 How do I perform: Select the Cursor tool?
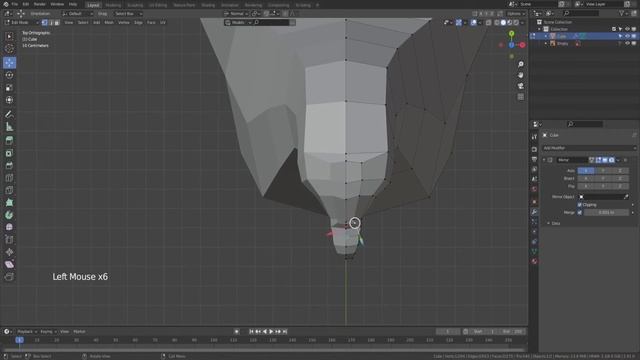(9, 49)
